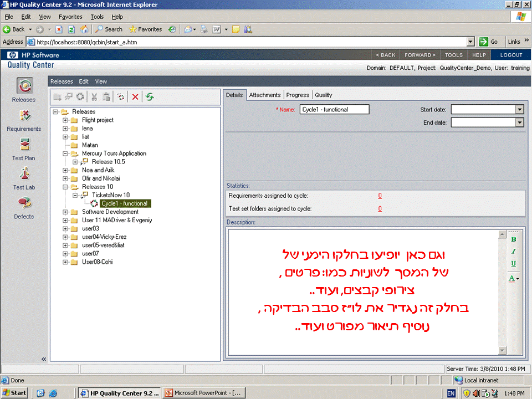Click the FORWARD header button
Viewport: 532px width, 399px height.
coord(420,55)
